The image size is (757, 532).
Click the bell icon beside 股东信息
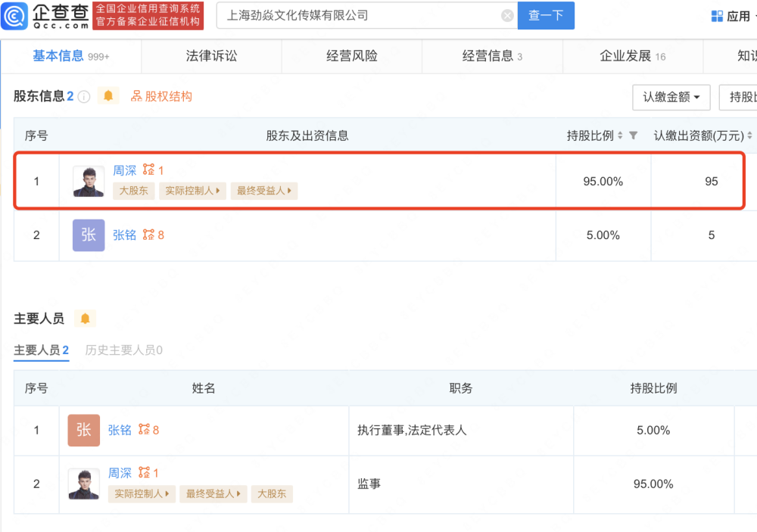[x=108, y=95]
